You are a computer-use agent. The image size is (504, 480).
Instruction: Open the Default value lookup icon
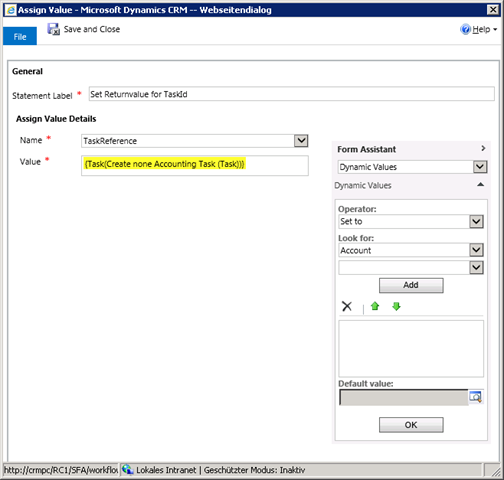coord(476,397)
